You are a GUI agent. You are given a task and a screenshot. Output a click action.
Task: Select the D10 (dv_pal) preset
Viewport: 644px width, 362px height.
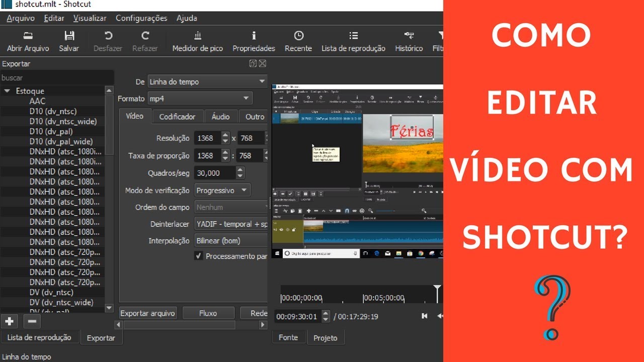(x=50, y=131)
